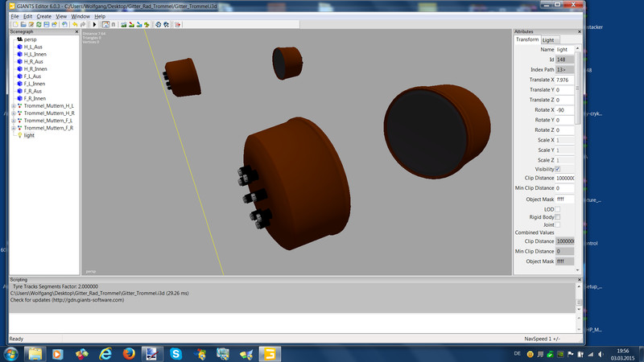Image resolution: width=644 pixels, height=362 pixels.
Task: Click the Translate X value field
Action: [x=564, y=80]
